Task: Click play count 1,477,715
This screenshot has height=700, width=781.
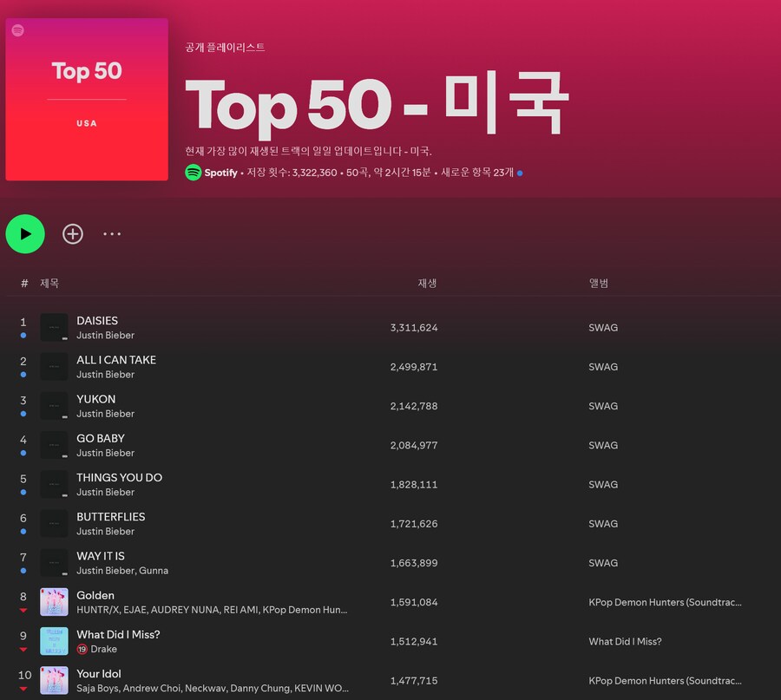Action: [x=414, y=681]
